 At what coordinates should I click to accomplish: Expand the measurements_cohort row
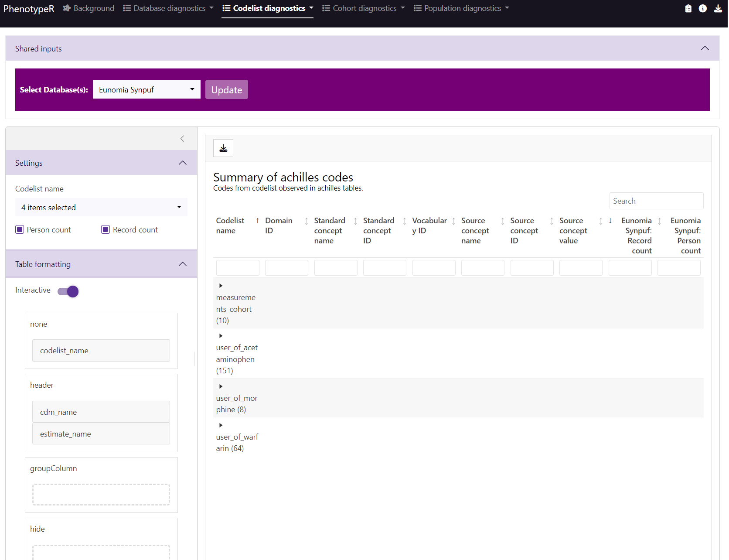coord(221,286)
